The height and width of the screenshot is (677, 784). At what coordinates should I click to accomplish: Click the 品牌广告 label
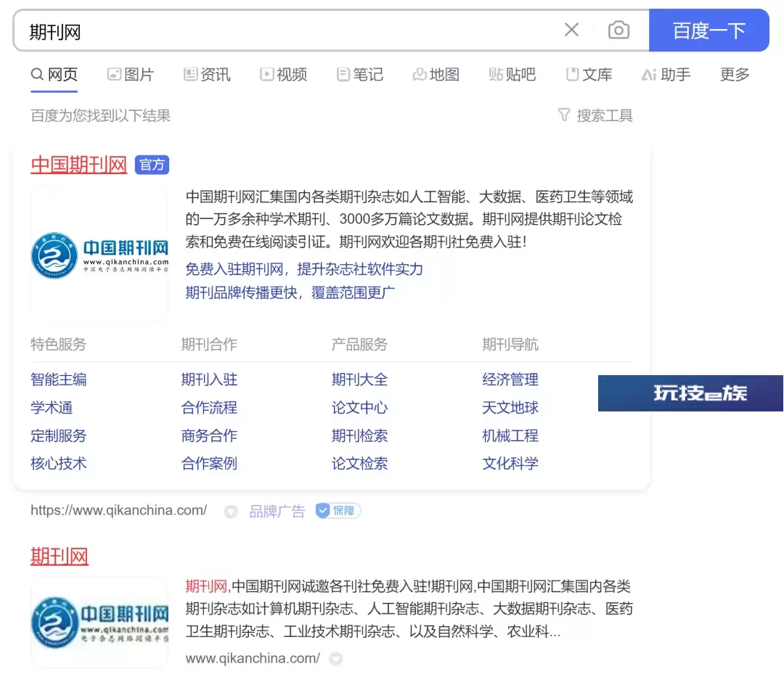[277, 511]
